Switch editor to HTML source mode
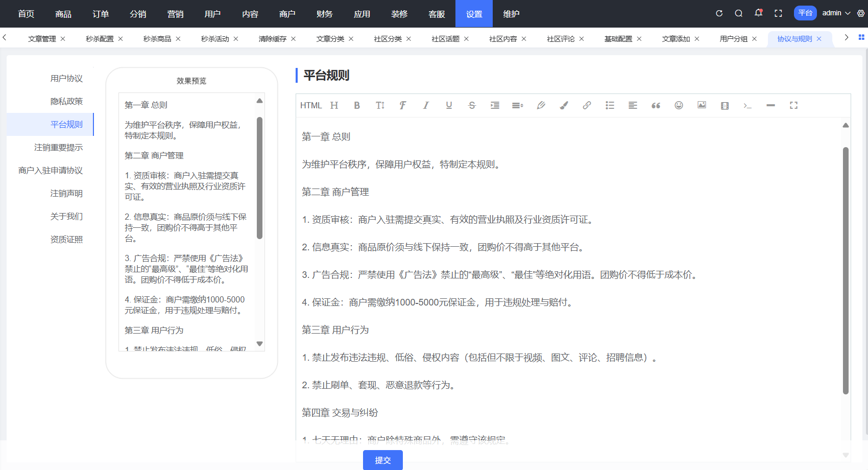The height and width of the screenshot is (470, 868). 310,105
